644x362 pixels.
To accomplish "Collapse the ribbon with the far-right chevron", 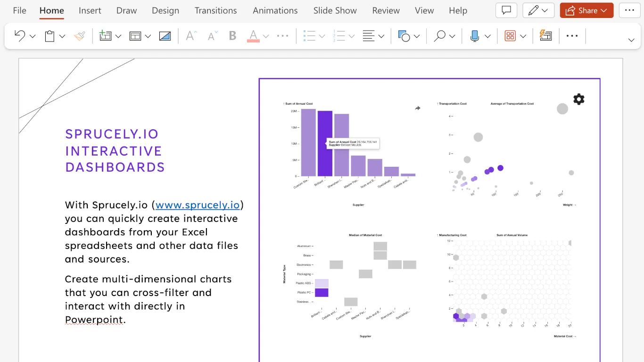I will 632,40.
